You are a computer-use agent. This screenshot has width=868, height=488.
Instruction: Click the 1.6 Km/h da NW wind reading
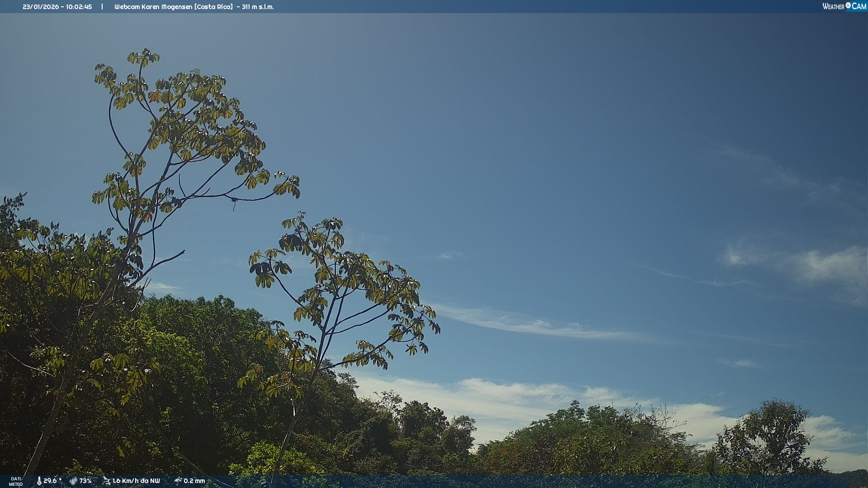coord(136,481)
